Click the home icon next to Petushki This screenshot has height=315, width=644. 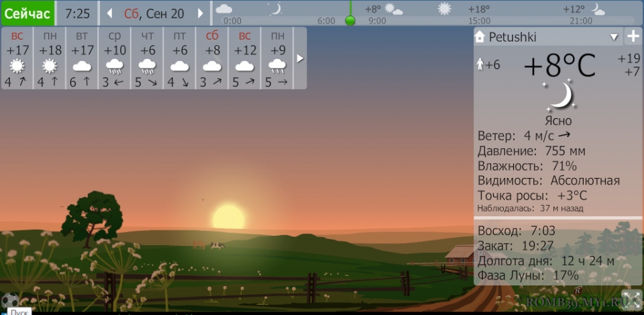pyautogui.click(x=480, y=37)
